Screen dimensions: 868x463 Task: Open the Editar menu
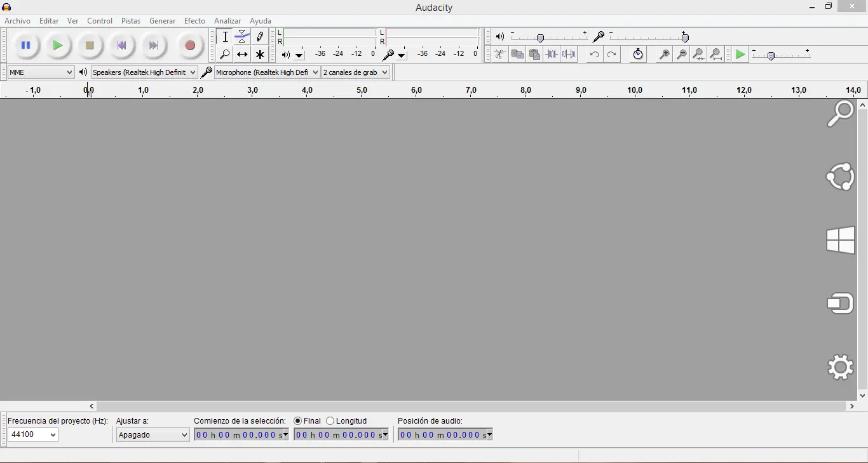coord(49,21)
